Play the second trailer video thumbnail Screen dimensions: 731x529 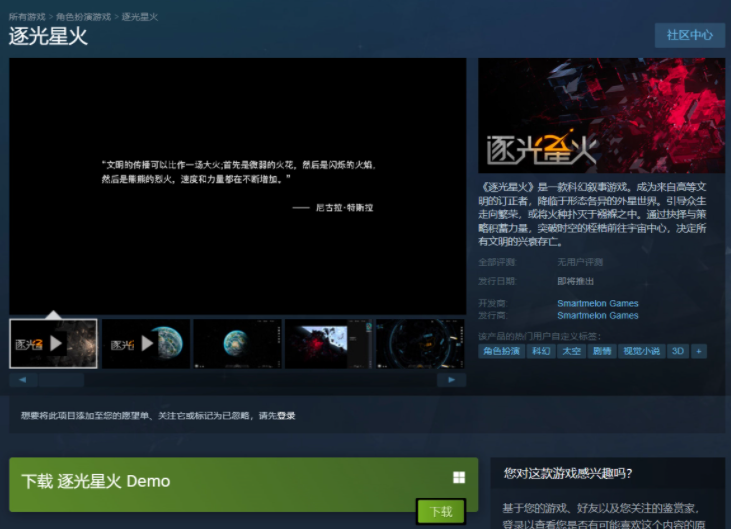146,344
